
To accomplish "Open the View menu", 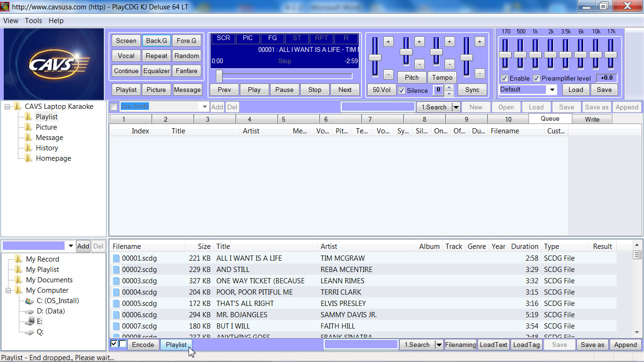I will coord(11,21).
